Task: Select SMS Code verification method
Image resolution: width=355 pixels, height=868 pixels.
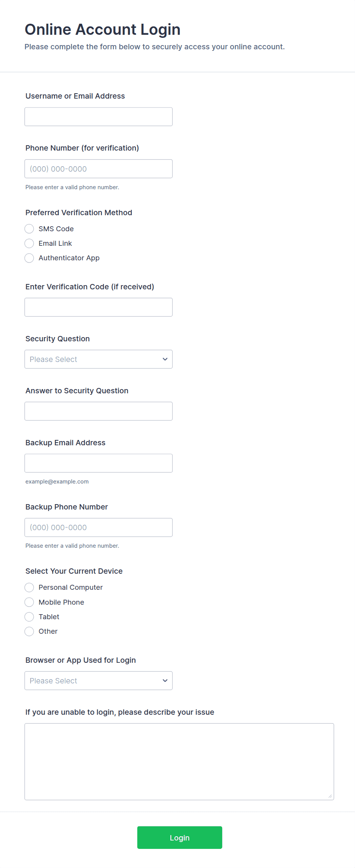Action: [29, 229]
